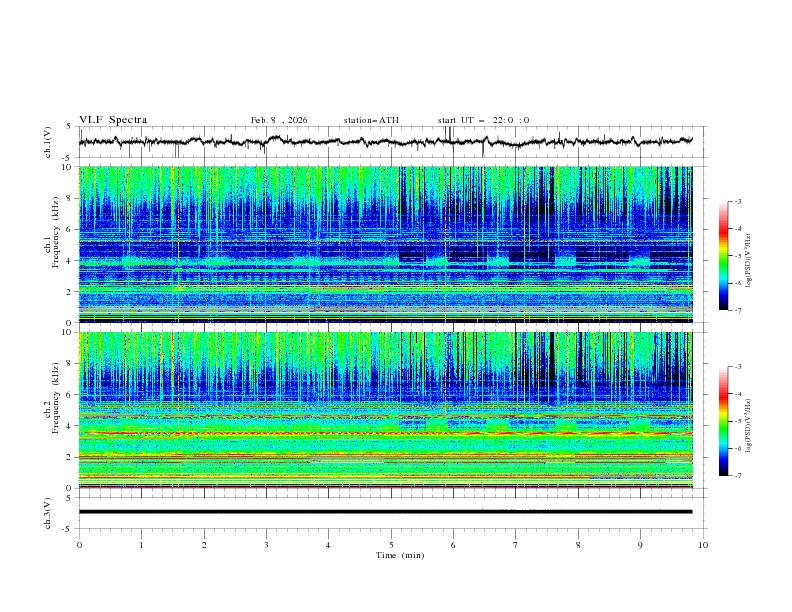Click the "Time (min)" axis label
792x612 pixels.
coord(400,555)
